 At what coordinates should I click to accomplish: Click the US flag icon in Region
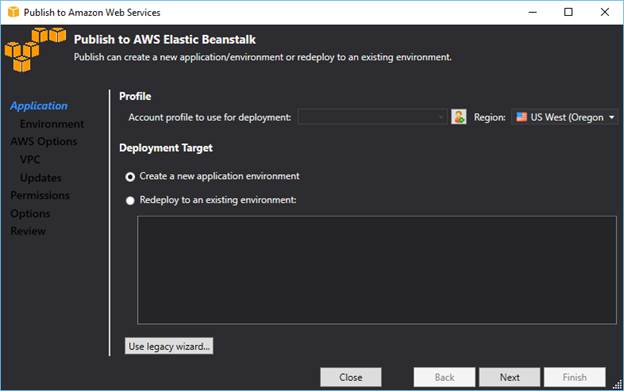click(x=521, y=117)
